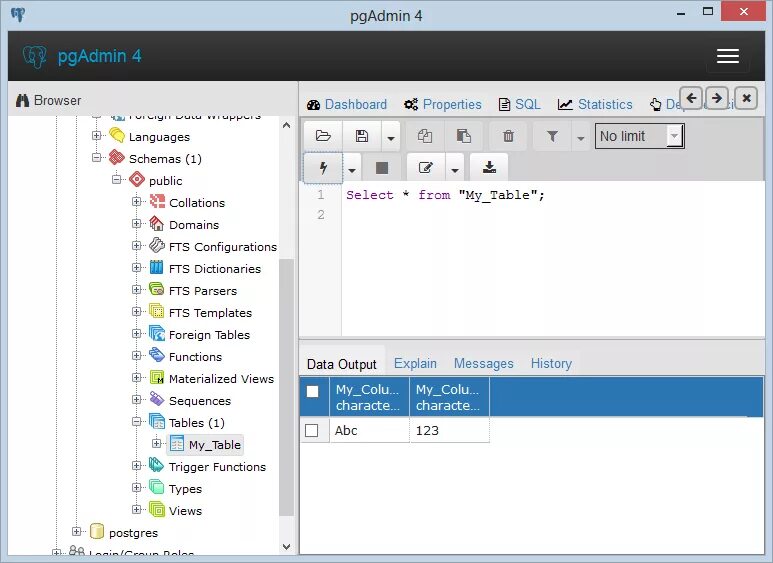Expand the Domains node

[x=137, y=223]
